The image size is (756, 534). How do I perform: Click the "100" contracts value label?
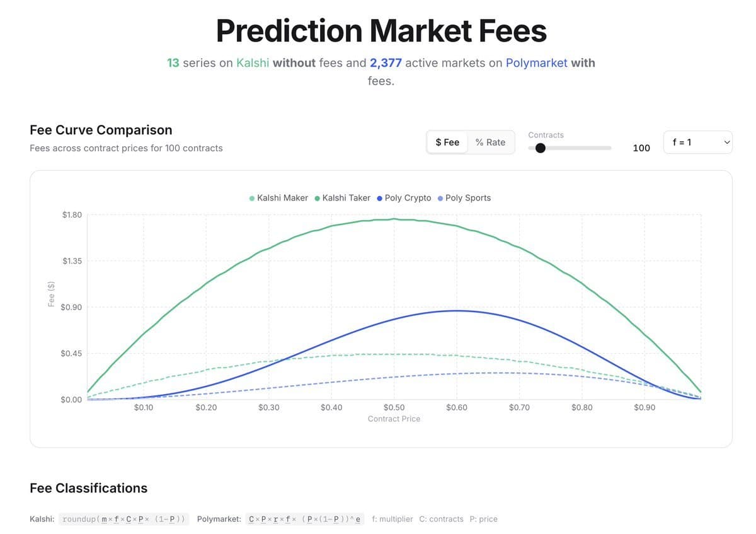(x=641, y=148)
